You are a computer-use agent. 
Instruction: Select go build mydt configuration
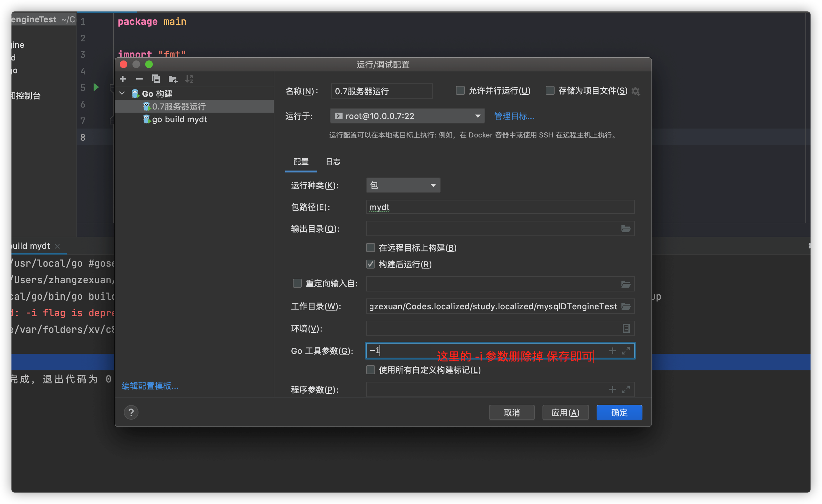coord(180,119)
